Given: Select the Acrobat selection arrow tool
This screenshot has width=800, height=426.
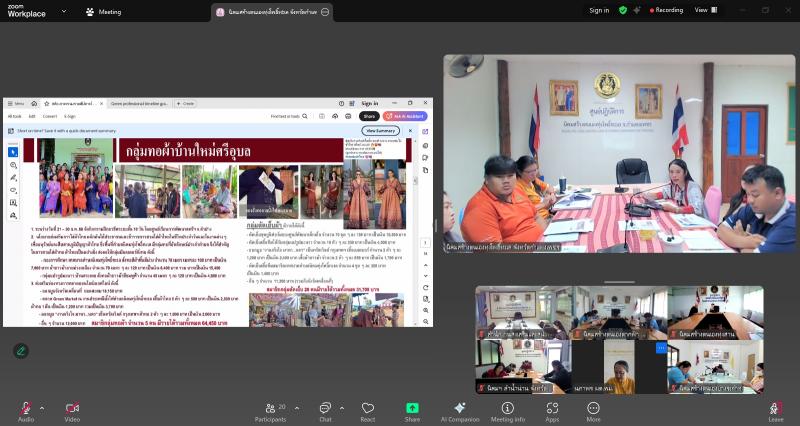Looking at the screenshot, I should (x=13, y=153).
